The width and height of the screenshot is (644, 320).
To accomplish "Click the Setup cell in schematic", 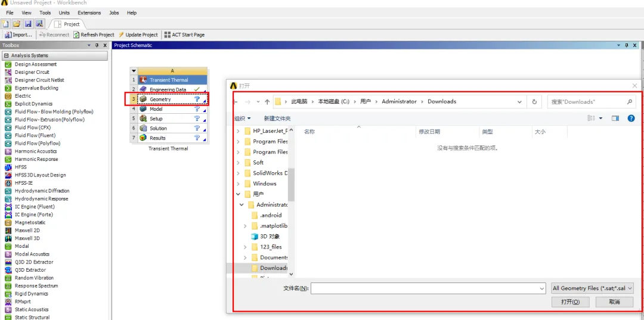I will (x=172, y=119).
